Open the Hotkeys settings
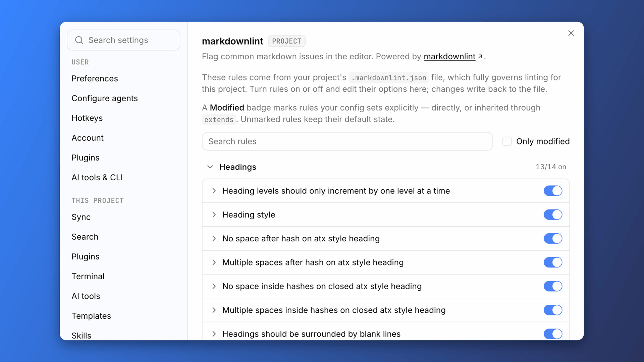The width and height of the screenshot is (644, 362). pos(87,118)
